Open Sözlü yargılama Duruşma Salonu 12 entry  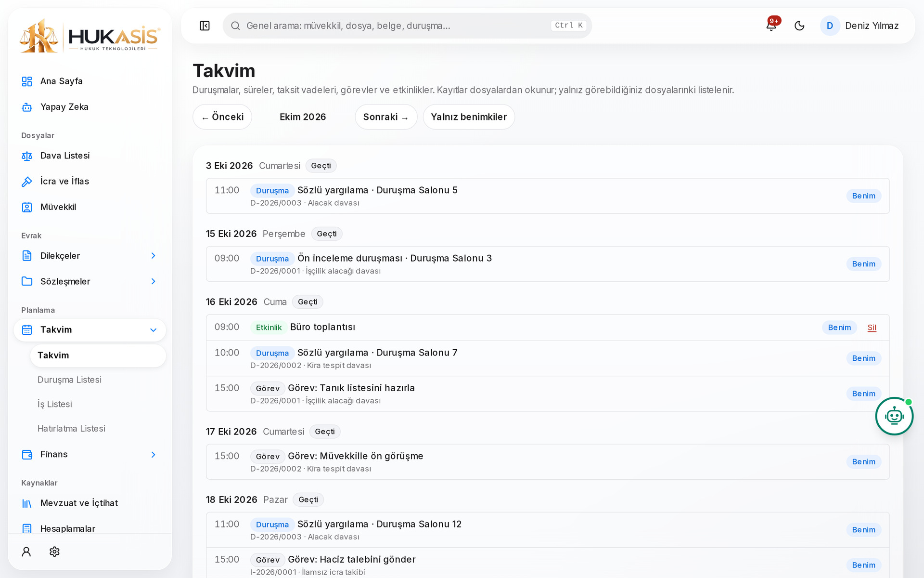(x=548, y=530)
